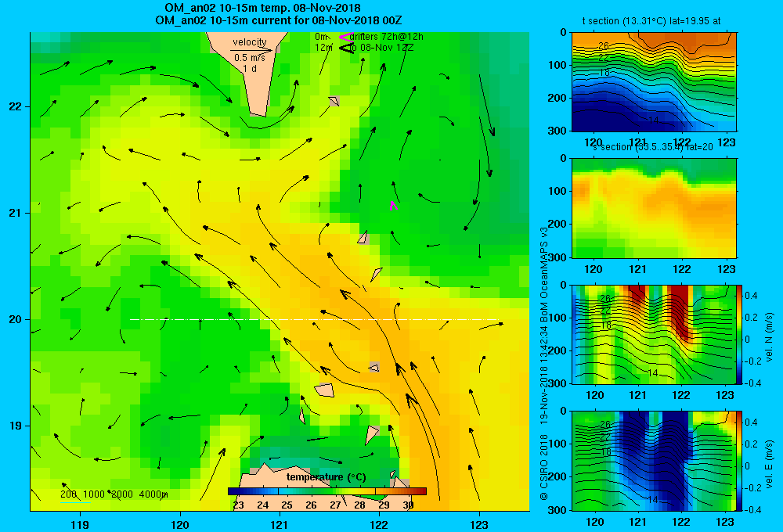Click the '123' longitude label under vel. E section
Screen dimensions: 783x532
tap(725, 522)
